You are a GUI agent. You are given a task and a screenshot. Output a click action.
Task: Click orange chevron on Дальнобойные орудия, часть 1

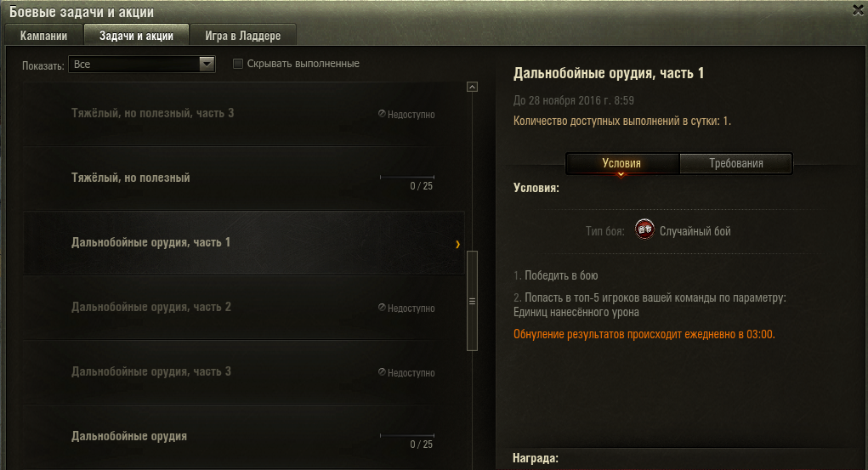click(x=457, y=244)
